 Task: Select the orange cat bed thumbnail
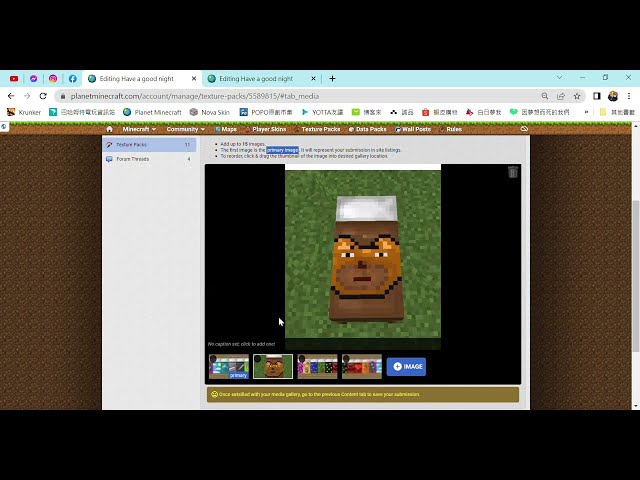(x=273, y=367)
